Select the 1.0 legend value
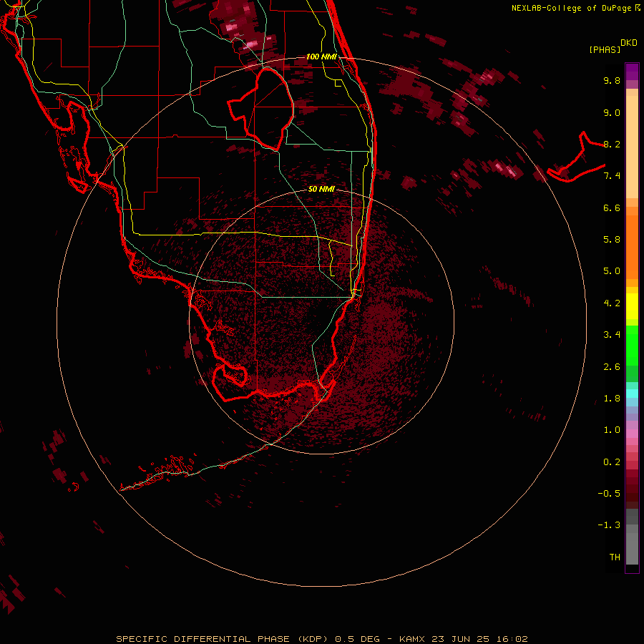644x644 pixels. coord(612,430)
